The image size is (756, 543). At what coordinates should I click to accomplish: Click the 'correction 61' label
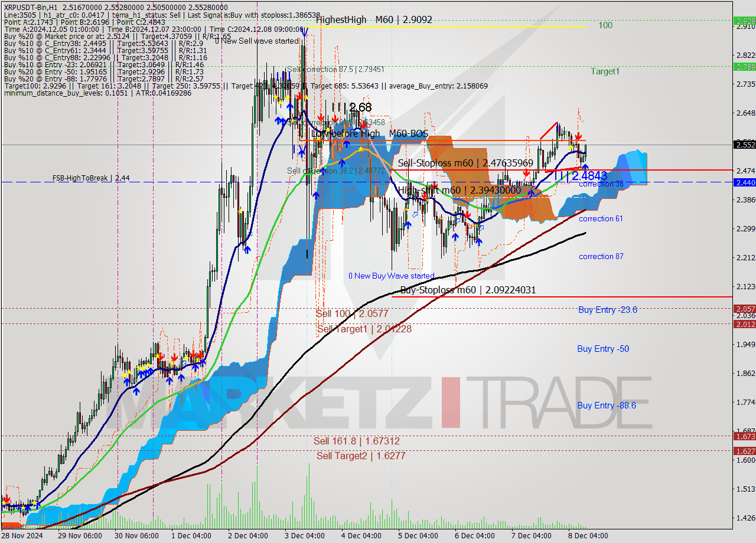coord(601,219)
